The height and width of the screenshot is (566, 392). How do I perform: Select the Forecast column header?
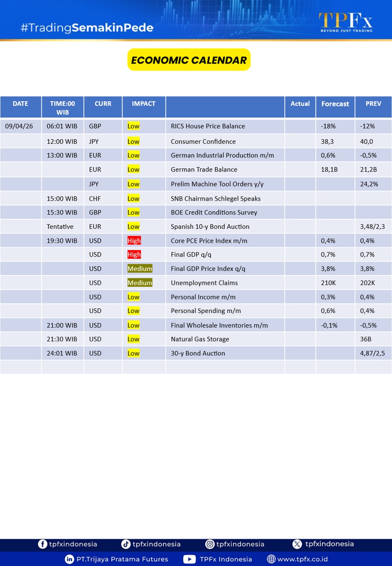[335, 104]
